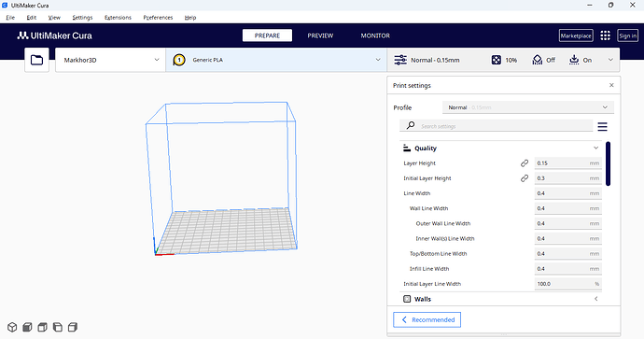Open settings visibility hamburger menu
This screenshot has height=339, width=644.
pos(602,127)
